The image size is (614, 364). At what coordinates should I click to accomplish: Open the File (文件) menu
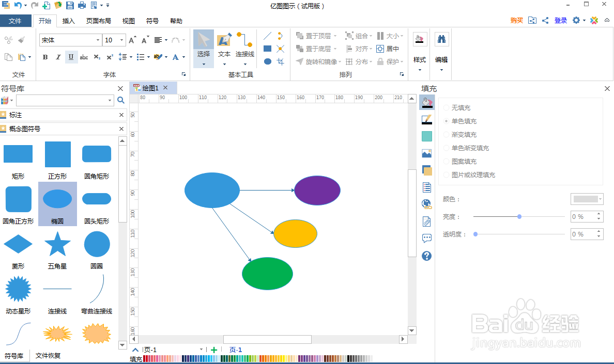[16, 21]
